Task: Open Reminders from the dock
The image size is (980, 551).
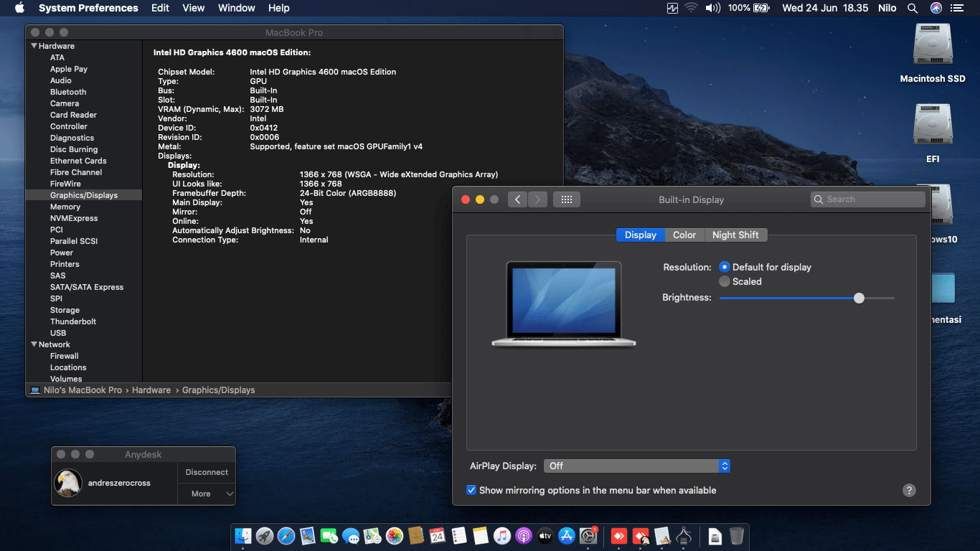Action: (x=459, y=536)
